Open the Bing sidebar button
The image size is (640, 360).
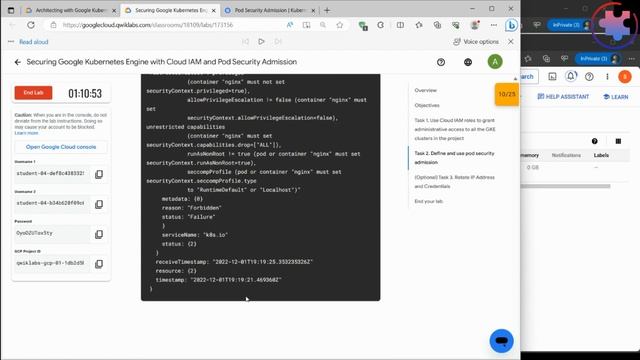(511, 25)
